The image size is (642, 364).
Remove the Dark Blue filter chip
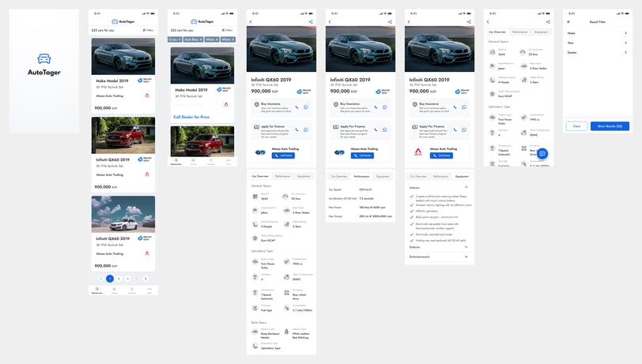(201, 39)
